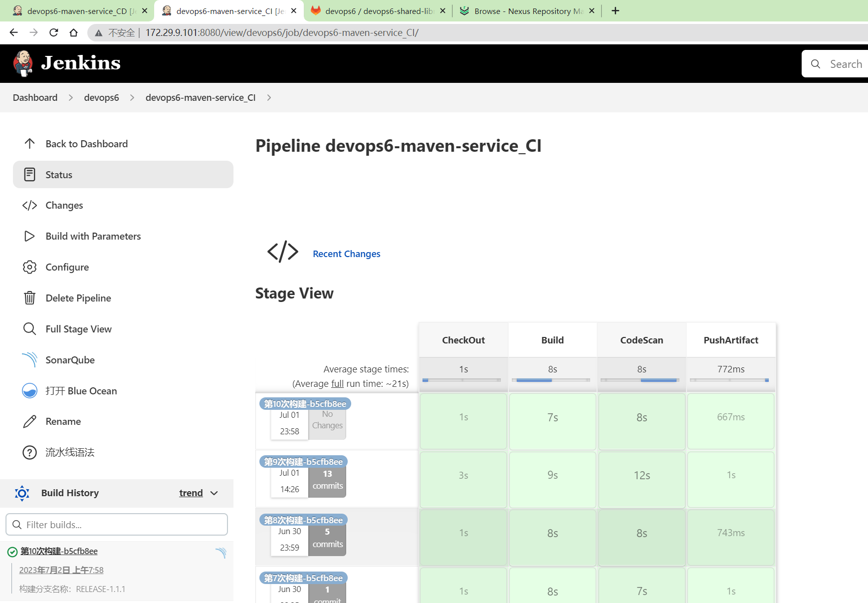868x603 pixels.
Task: Expand the chevron after devops6-maven-service_CI breadcrumb
Action: (269, 98)
